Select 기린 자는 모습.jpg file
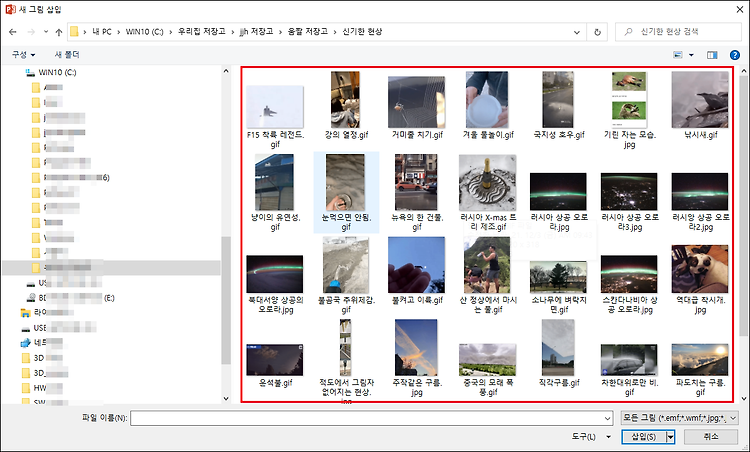Viewport: 750px width, 452px height. tap(629, 110)
